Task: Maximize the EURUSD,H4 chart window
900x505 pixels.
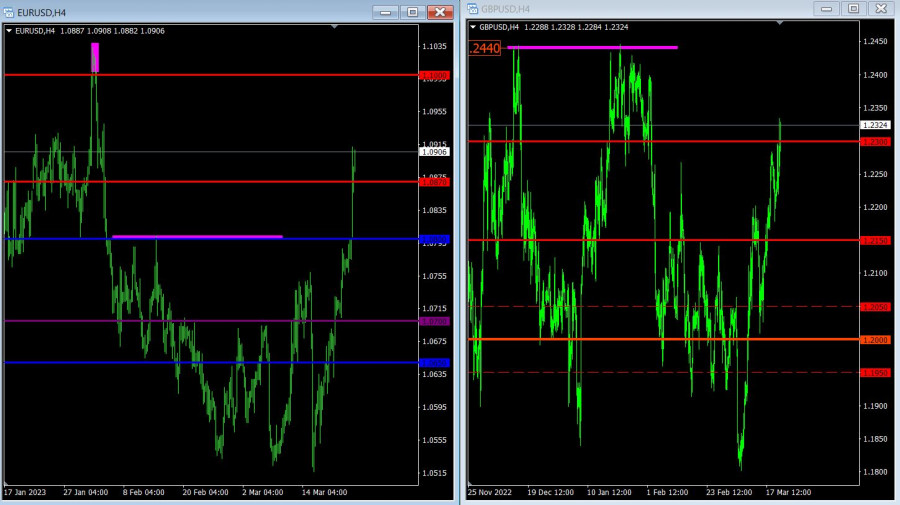Action: pyautogui.click(x=413, y=12)
